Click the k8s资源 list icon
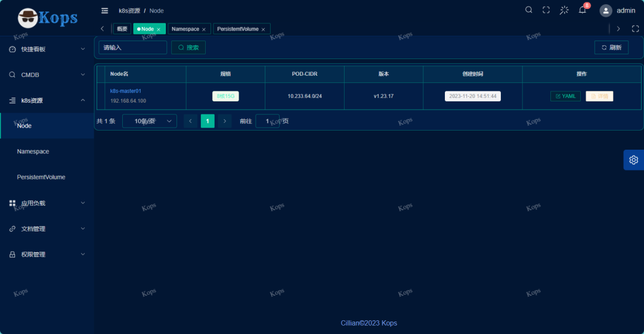This screenshot has height=334, width=644. coord(13,100)
